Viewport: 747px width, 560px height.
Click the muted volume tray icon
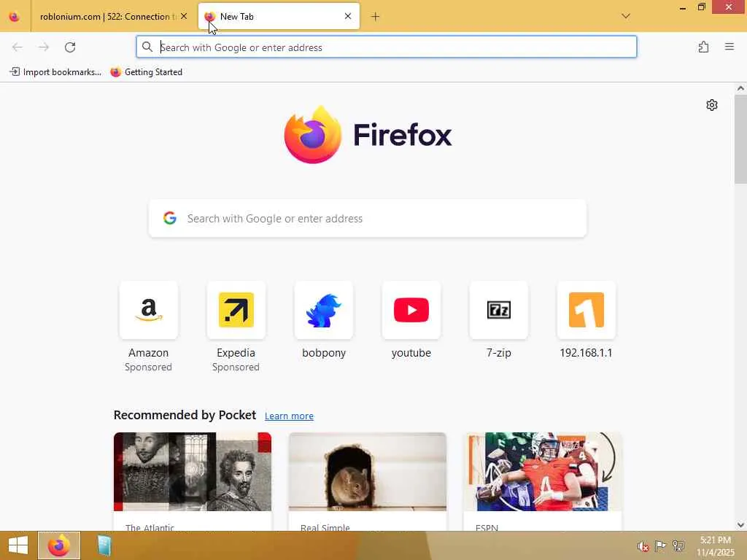643,546
